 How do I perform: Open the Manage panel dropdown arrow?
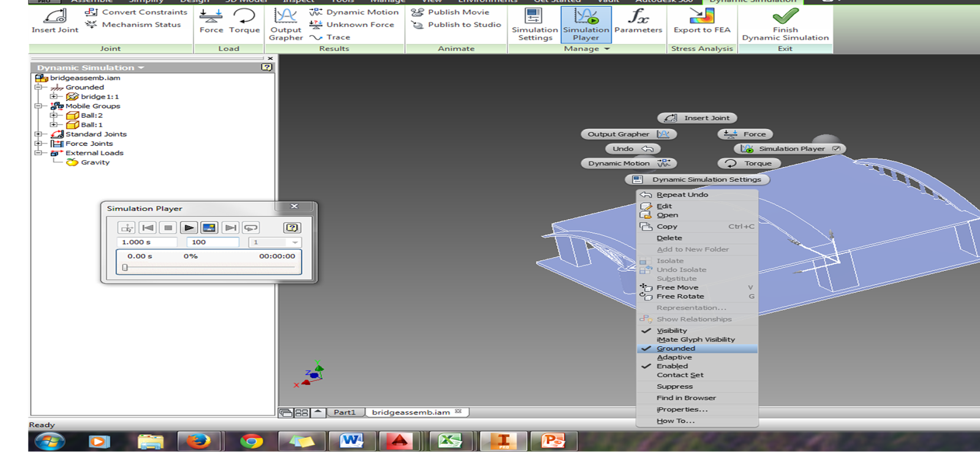tap(607, 48)
